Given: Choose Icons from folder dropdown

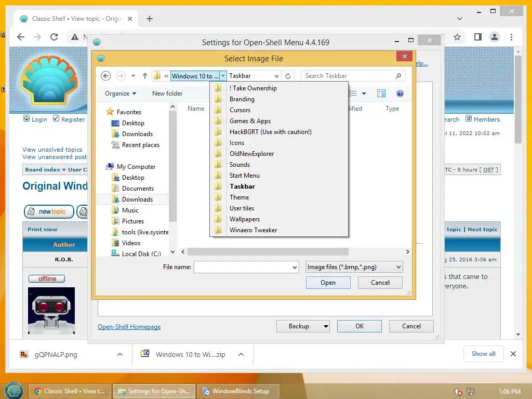Looking at the screenshot, I should (x=237, y=143).
